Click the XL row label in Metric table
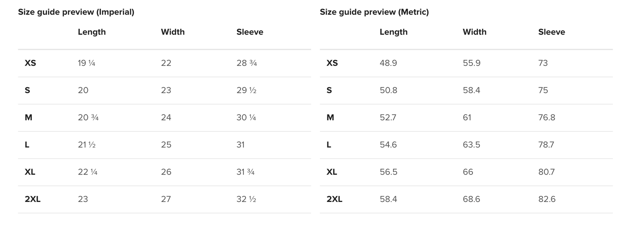Image resolution: width=644 pixels, height=235 pixels. tap(332, 172)
